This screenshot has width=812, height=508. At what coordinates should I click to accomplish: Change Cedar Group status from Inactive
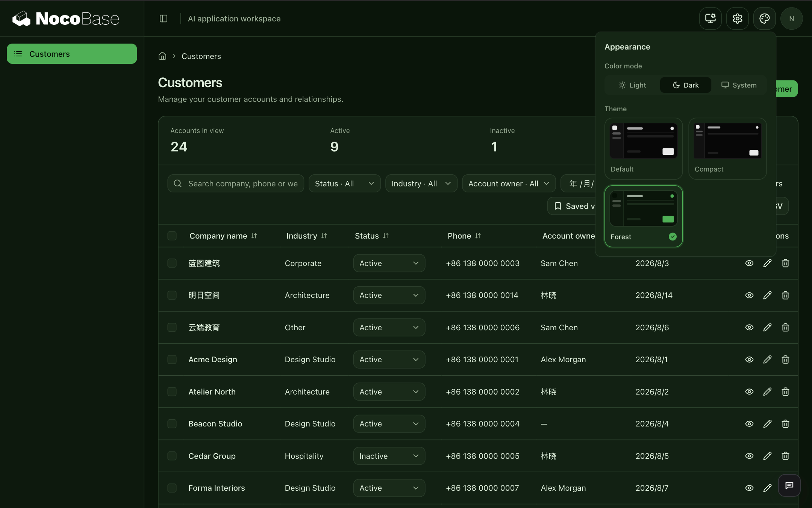[389, 456]
